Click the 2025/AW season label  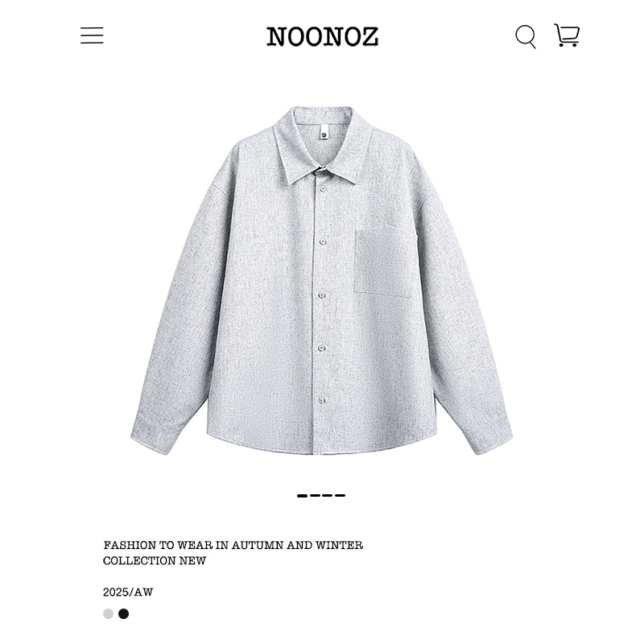coord(128,592)
